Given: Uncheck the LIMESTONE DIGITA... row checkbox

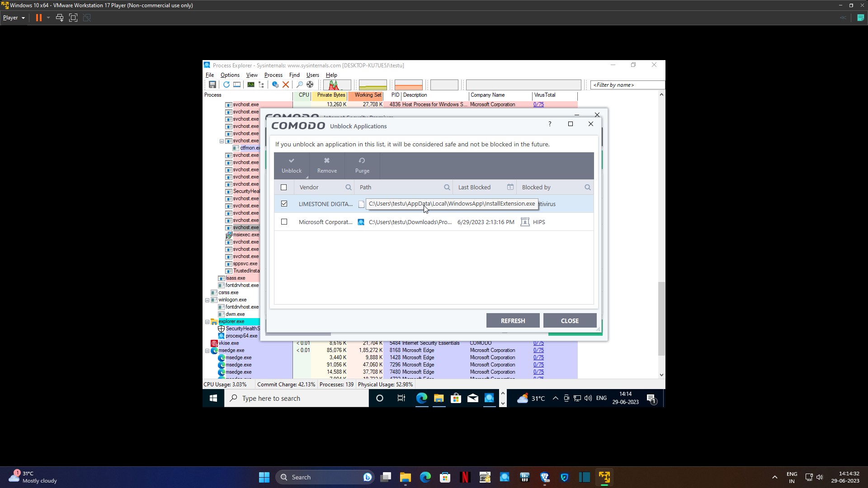Looking at the screenshot, I should click(284, 204).
